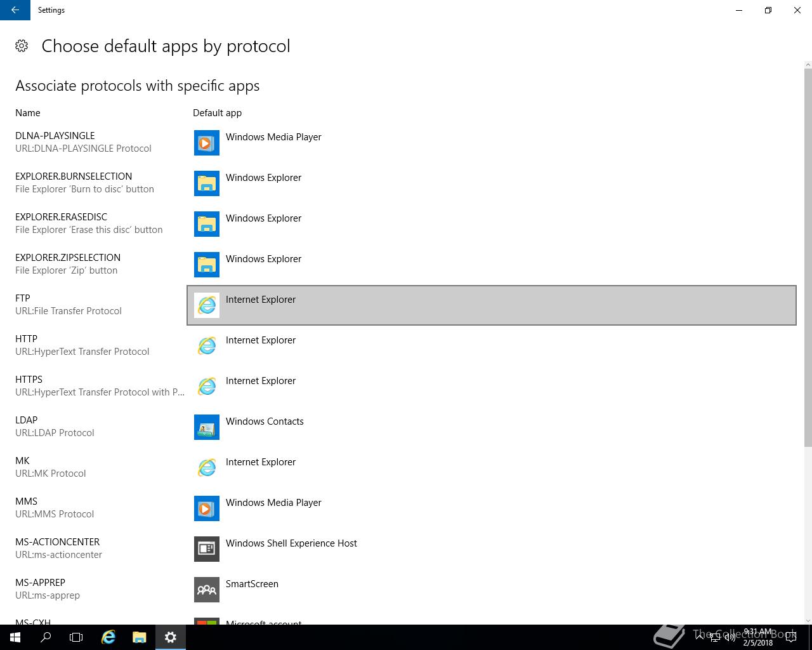Launch Internet Explorer from taskbar
The height and width of the screenshot is (650, 812).
point(108,637)
